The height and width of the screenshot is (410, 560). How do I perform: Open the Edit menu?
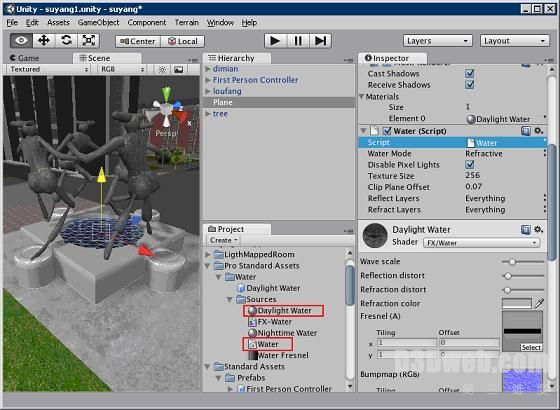tap(32, 22)
